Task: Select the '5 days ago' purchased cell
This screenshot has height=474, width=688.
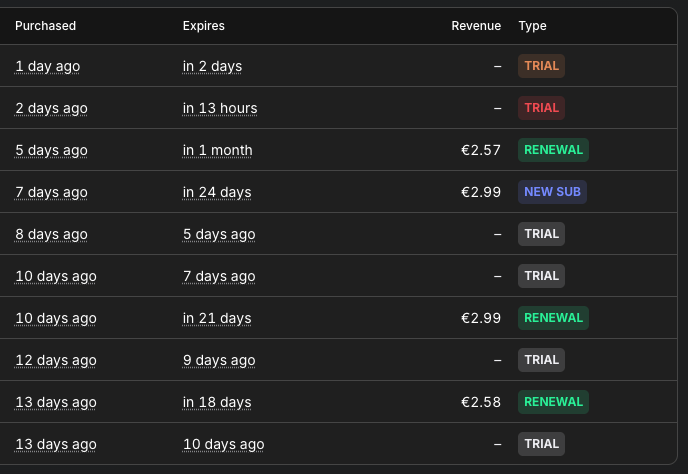Action: [x=51, y=151]
